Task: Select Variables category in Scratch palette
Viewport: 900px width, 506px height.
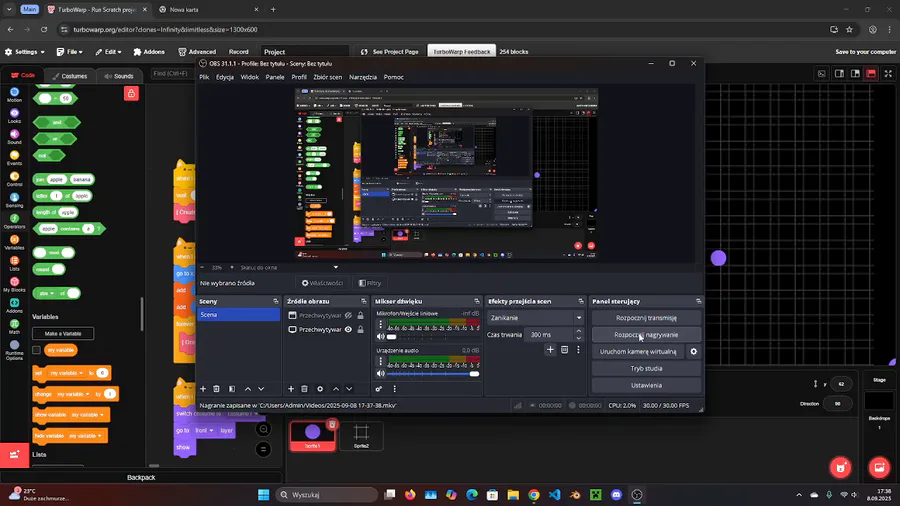Action: coord(14,243)
